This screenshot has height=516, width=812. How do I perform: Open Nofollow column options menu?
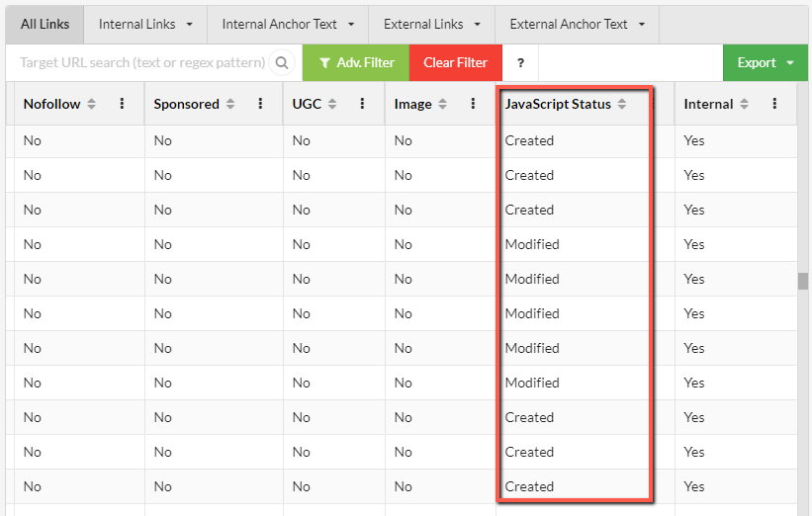123,104
